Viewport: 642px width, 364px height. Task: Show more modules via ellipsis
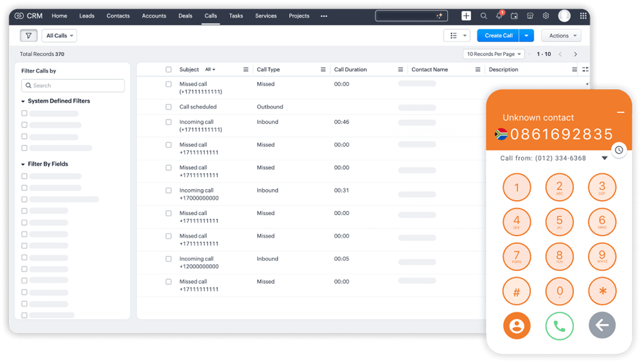point(324,16)
